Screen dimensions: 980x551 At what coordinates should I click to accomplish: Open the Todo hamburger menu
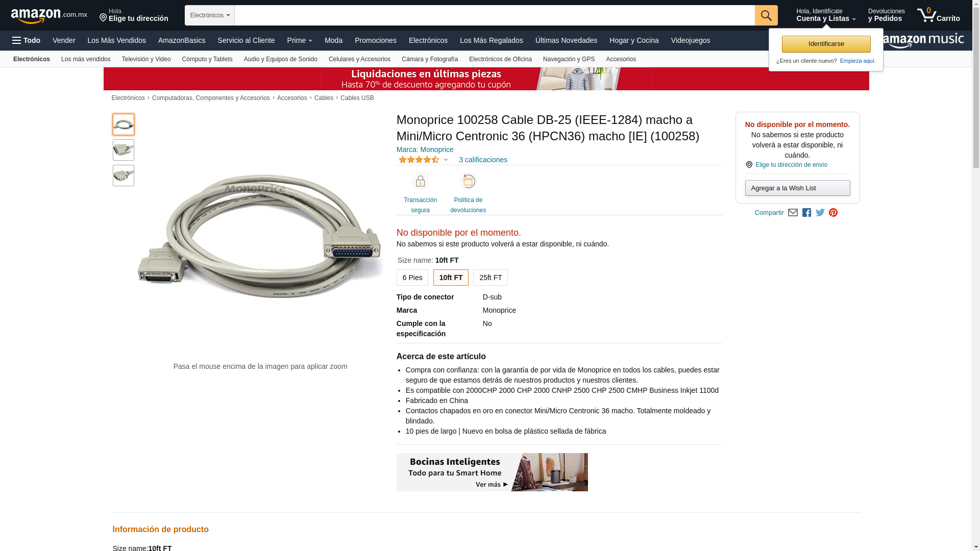point(26,40)
